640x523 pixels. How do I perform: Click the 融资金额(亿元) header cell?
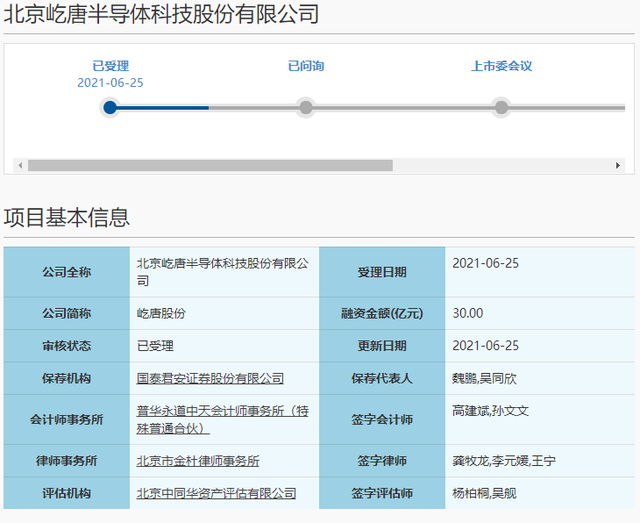382,314
